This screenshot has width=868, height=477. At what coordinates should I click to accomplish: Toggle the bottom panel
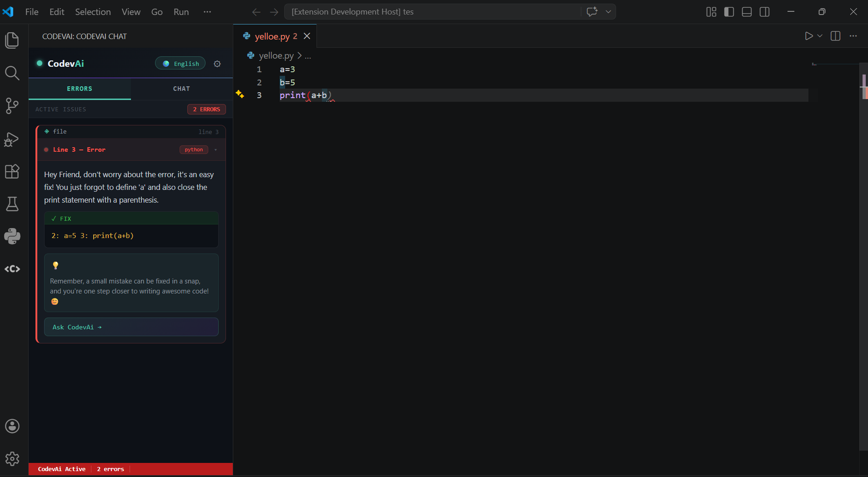click(x=747, y=12)
